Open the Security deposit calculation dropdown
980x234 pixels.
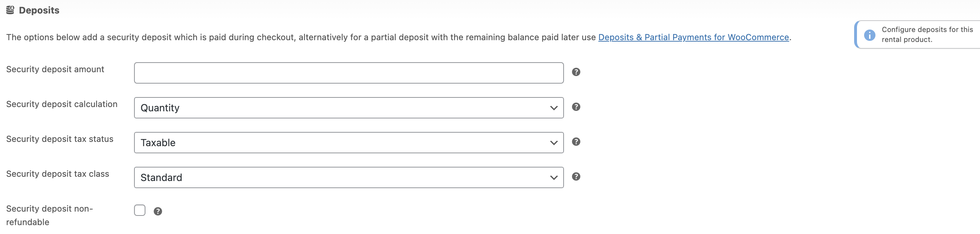[348, 108]
